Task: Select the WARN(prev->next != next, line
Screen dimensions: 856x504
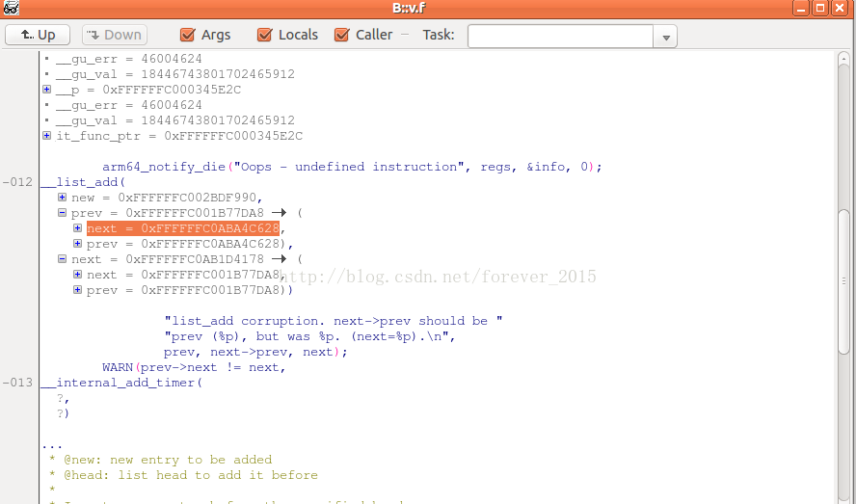Action: pos(194,367)
